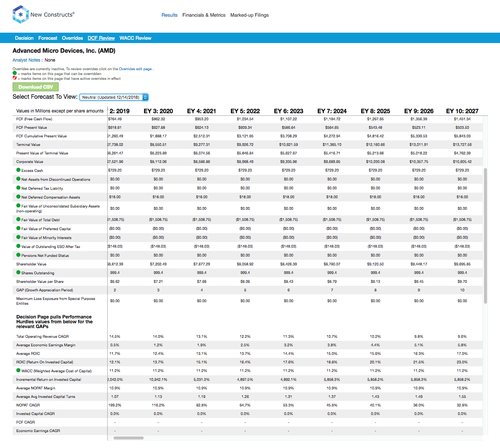Click green dot beside Net Assets from Discontinued Operations

pyautogui.click(x=18, y=179)
